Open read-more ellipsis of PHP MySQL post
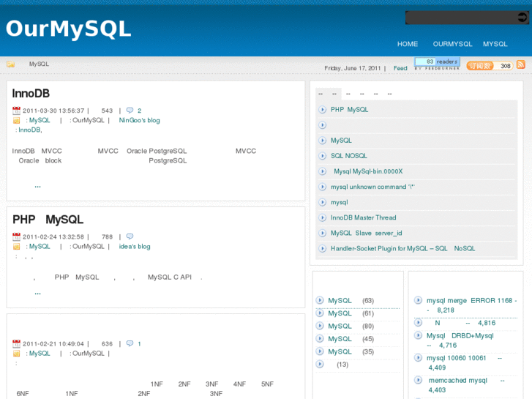Screen dimensions: 532x399 [37, 293]
